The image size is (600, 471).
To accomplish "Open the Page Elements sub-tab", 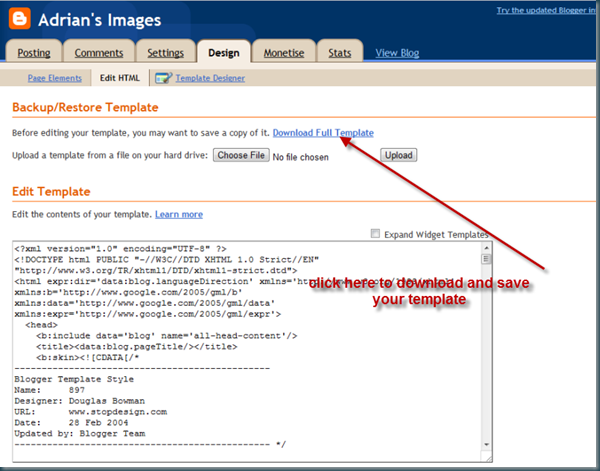I will pos(54,78).
